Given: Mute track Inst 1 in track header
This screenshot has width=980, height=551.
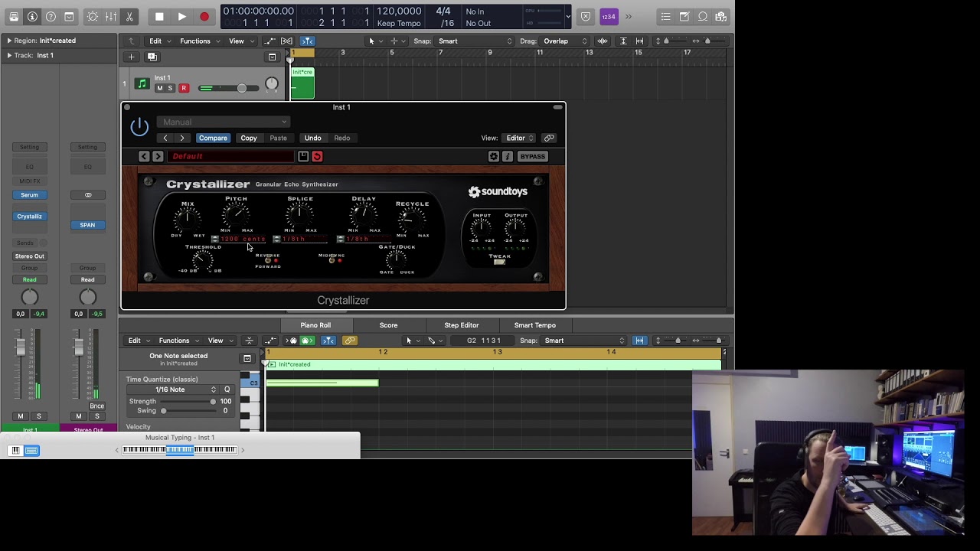Looking at the screenshot, I should click(160, 88).
